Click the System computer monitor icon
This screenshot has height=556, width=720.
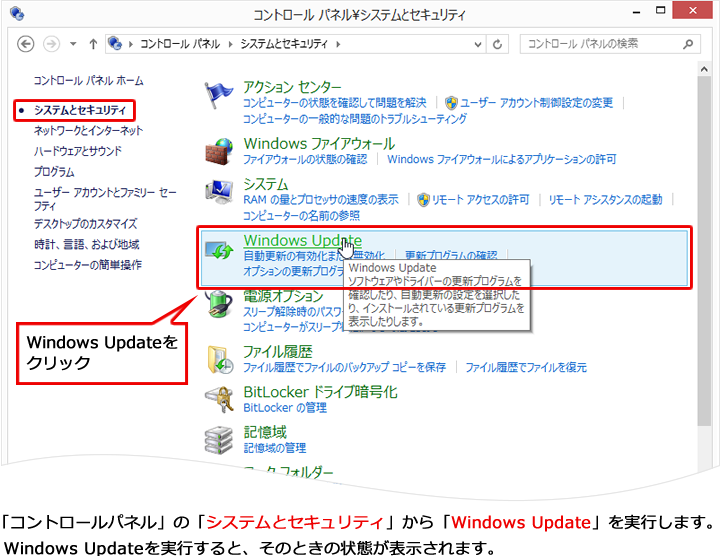coord(219,191)
